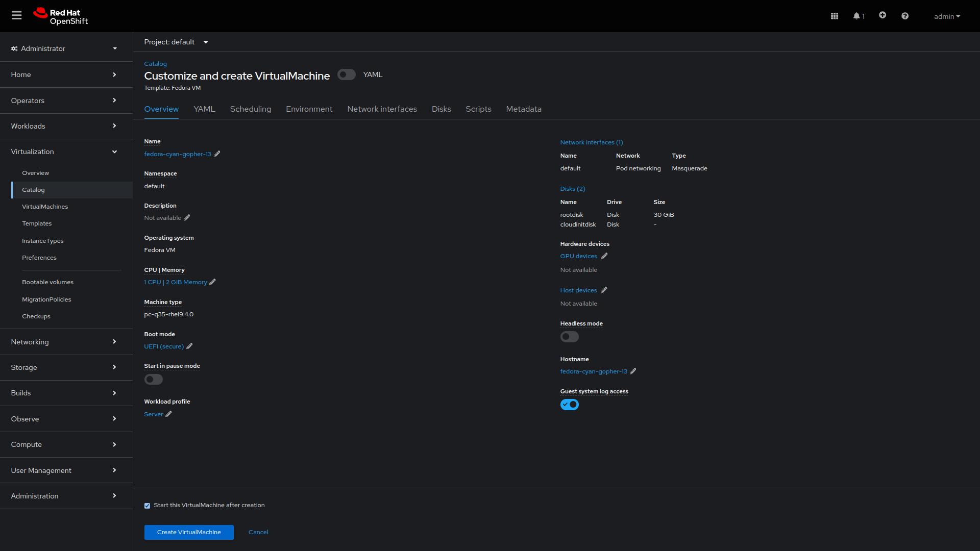Edit the Hostname using the pencil icon

coord(633,371)
